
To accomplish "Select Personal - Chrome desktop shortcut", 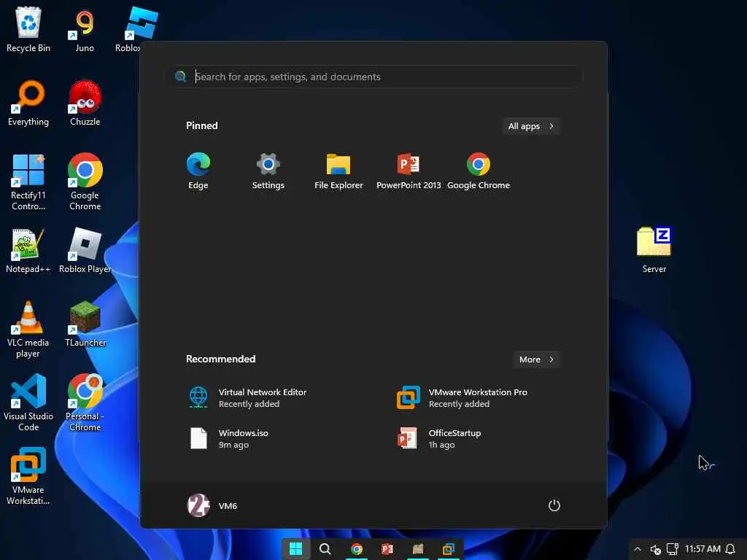I will pos(85,402).
